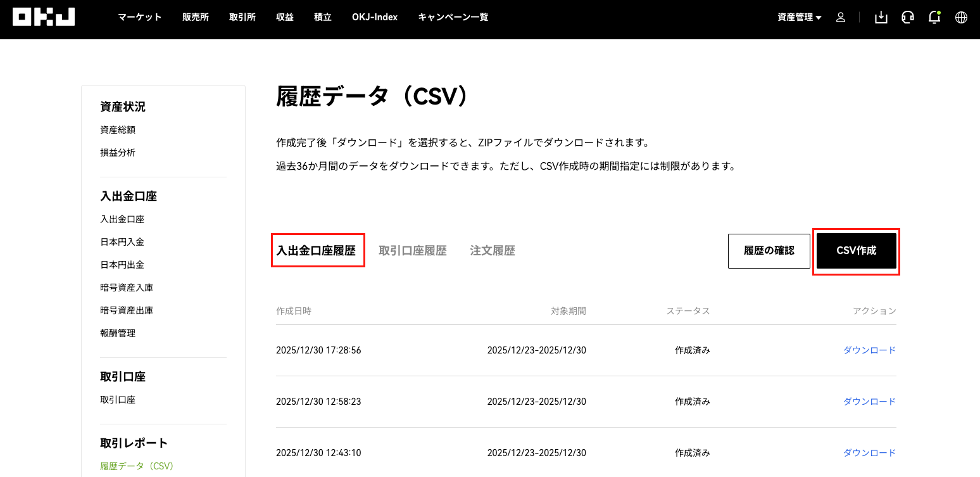The image size is (980, 477).
Task: Select the 入出金口座履歴 tab
Action: pos(317,251)
